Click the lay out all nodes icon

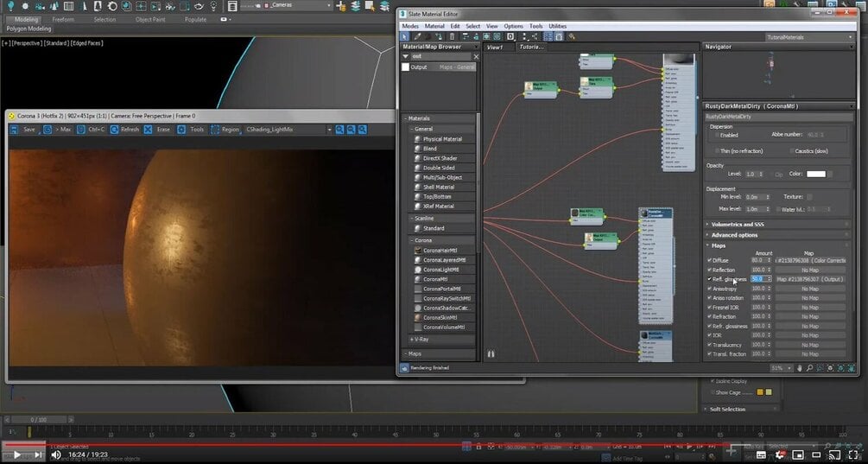coord(524,36)
